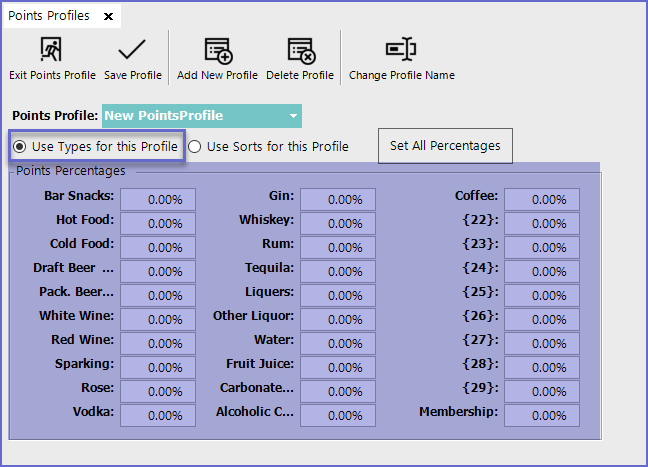Viewport: 648px width, 467px height.
Task: Close the Points Profiles tab
Action: (108, 16)
